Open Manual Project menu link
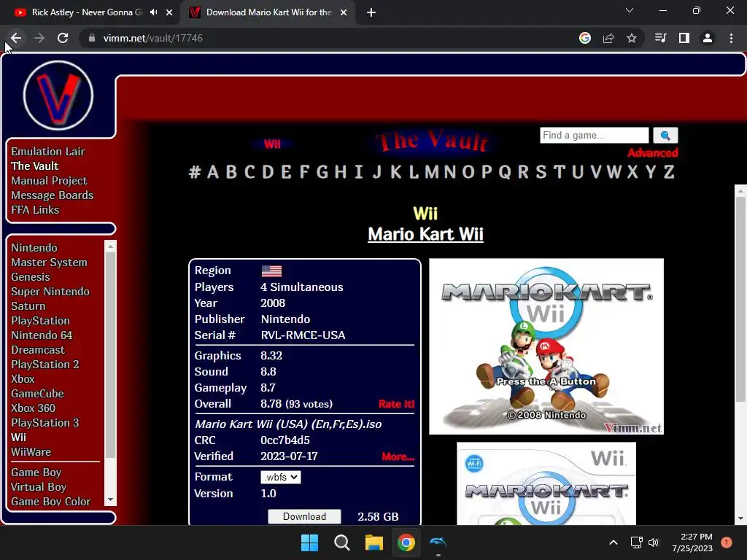This screenshot has width=747, height=560. [49, 181]
